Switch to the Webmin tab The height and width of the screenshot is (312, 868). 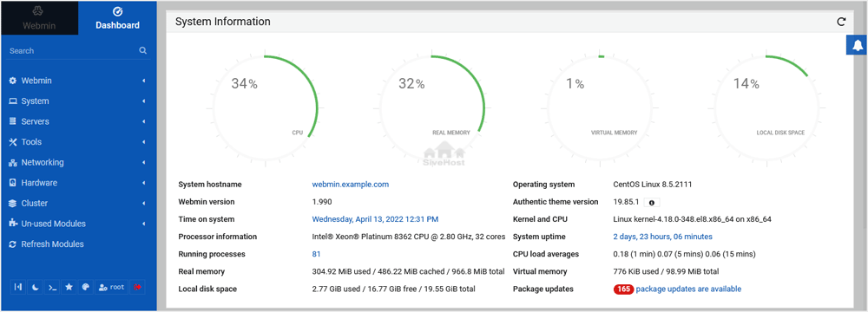39,18
